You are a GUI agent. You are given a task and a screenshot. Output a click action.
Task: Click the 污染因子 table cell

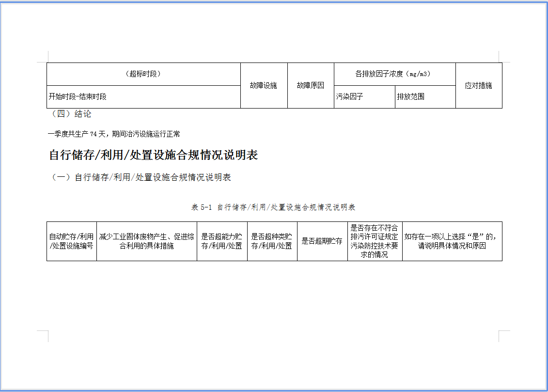(x=350, y=96)
